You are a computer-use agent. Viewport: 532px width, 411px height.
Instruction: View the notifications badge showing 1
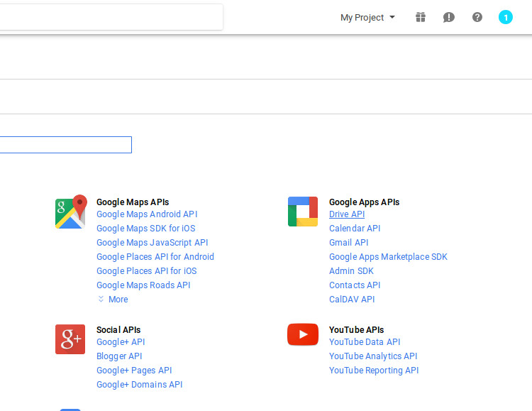click(x=505, y=17)
